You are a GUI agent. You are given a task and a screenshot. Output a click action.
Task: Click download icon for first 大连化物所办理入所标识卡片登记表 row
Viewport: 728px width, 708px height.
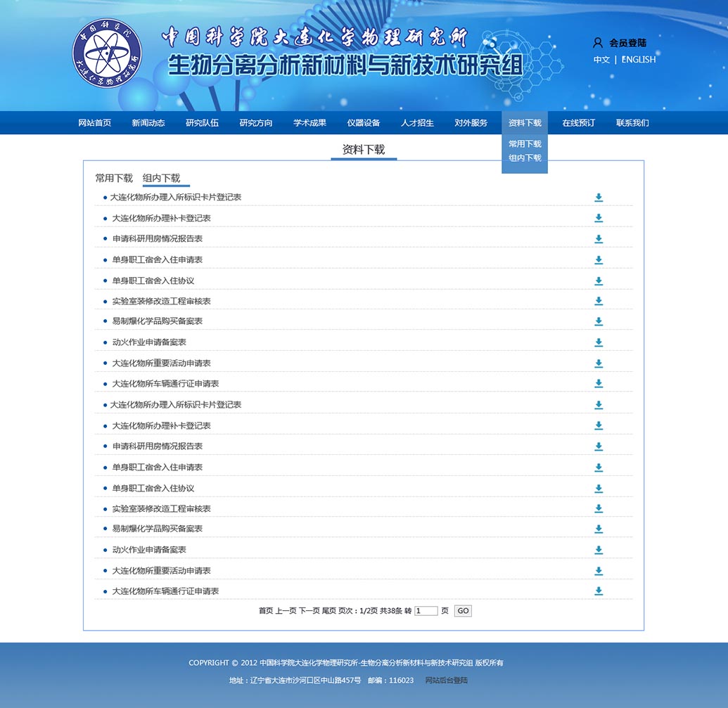[599, 198]
